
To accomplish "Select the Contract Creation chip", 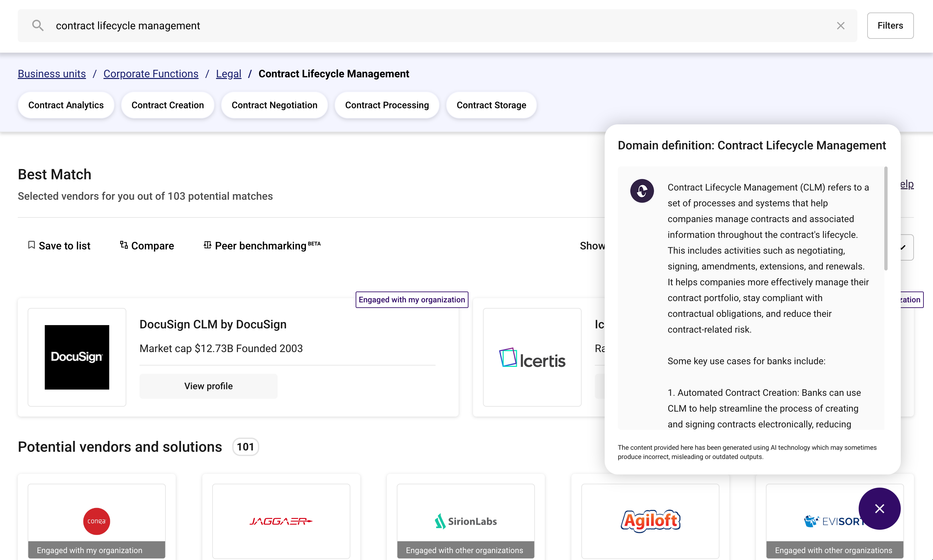I will pyautogui.click(x=167, y=105).
